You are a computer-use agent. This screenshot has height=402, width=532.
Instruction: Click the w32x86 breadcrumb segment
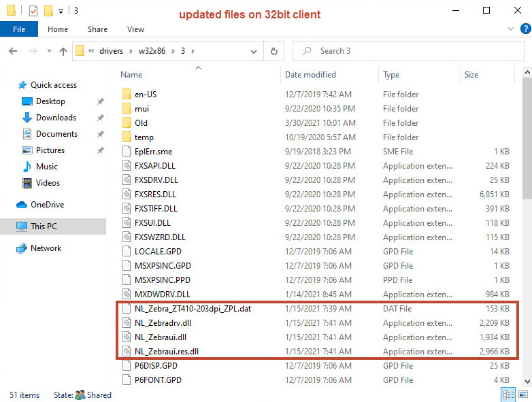click(155, 51)
